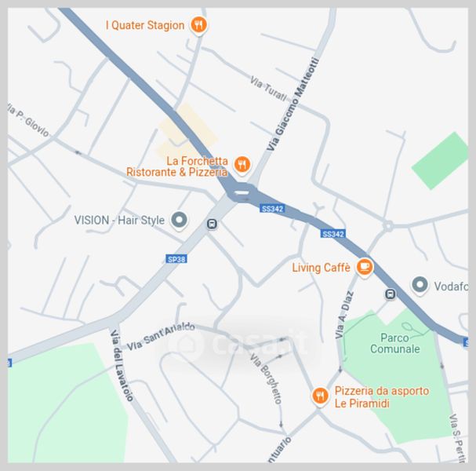Image resolution: width=476 pixels, height=471 pixels.
Task: Click the bus stop icon near Parco Comunale
Action: tap(390, 294)
